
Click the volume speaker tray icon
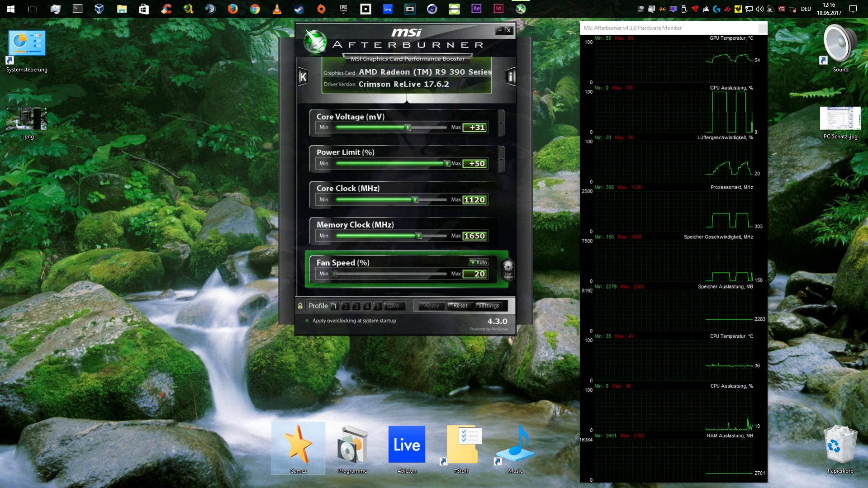[760, 9]
